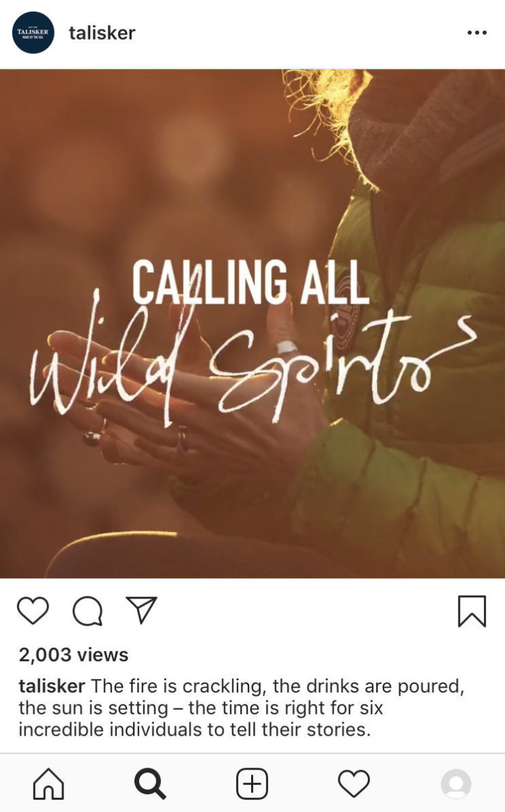Open talisker username in caption
The width and height of the screenshot is (505, 812).
[x=52, y=686]
